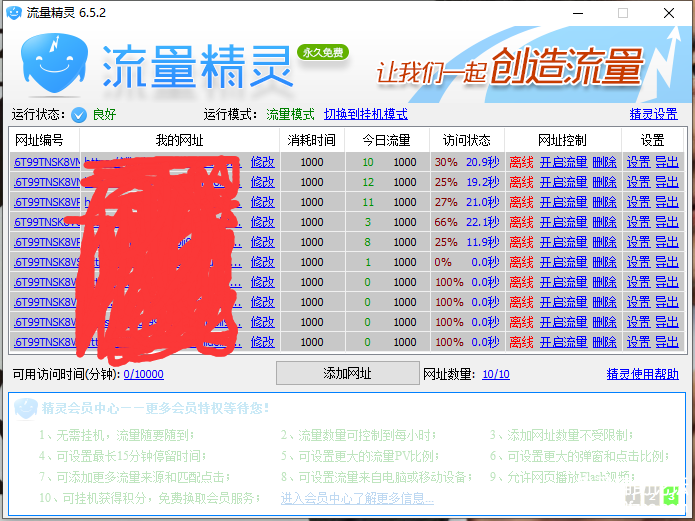Click the faded mascot icon beside 精灵会员中心
The height and width of the screenshot is (521, 695).
(x=26, y=408)
